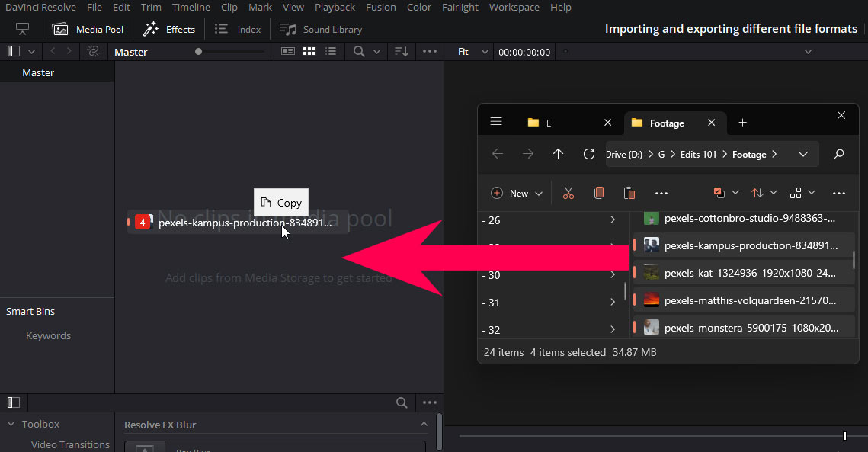The image size is (868, 452).
Task: Go forward to the next bin
Action: (x=69, y=51)
